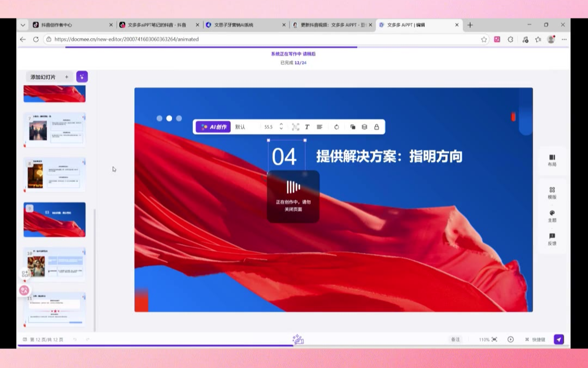Select slide 11 thumbnail
This screenshot has width=588, height=368.
(55, 310)
